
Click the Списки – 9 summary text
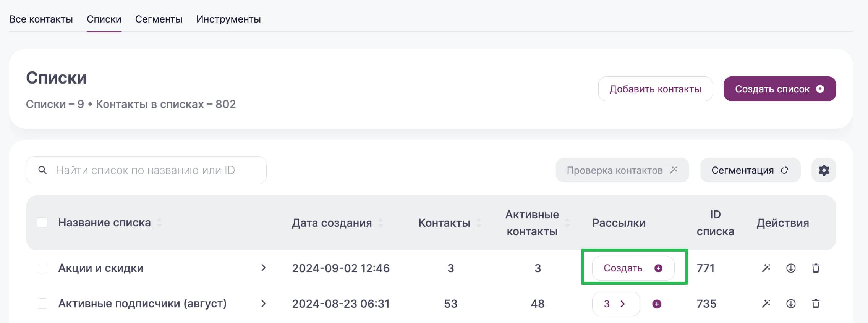[x=55, y=104]
